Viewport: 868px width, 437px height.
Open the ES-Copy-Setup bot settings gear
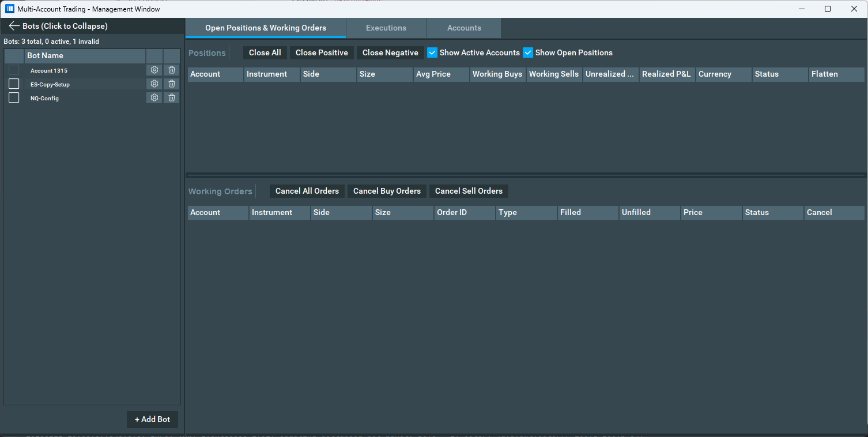coord(154,84)
